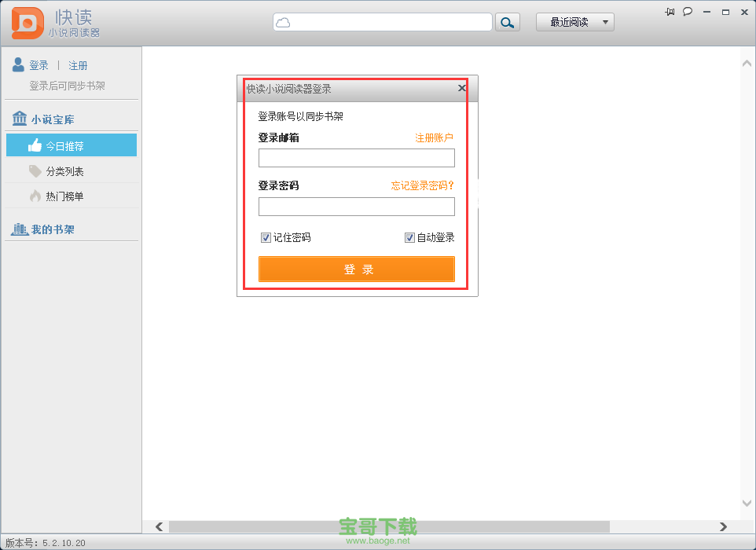This screenshot has width=756, height=550.
Task: Click the Kuaidu app logo
Action: click(x=27, y=23)
